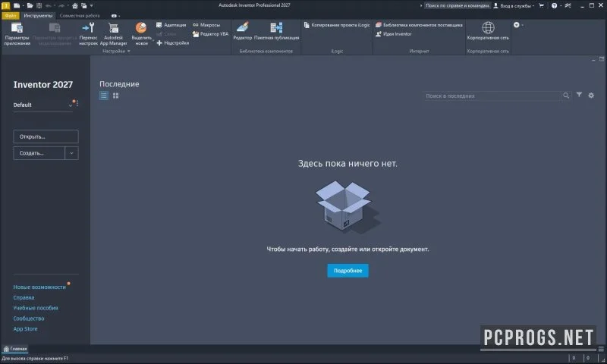Launch Autodesk App Manager
Viewport: 607px width, 364px height.
113,34
